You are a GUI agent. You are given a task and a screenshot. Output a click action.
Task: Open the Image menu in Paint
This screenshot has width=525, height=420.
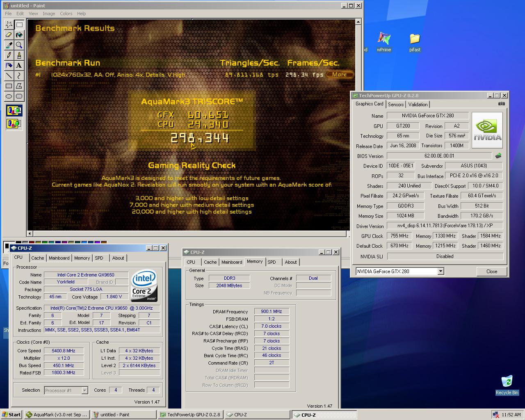point(49,14)
